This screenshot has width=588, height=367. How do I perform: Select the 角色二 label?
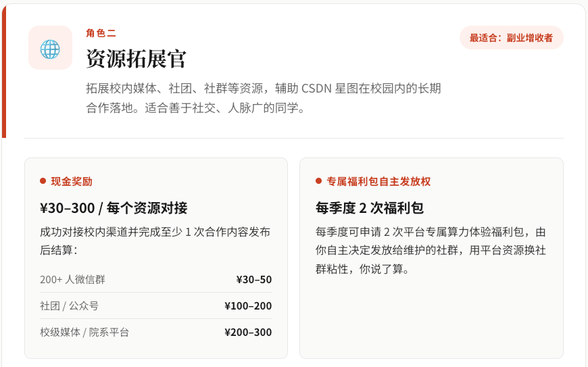point(101,33)
